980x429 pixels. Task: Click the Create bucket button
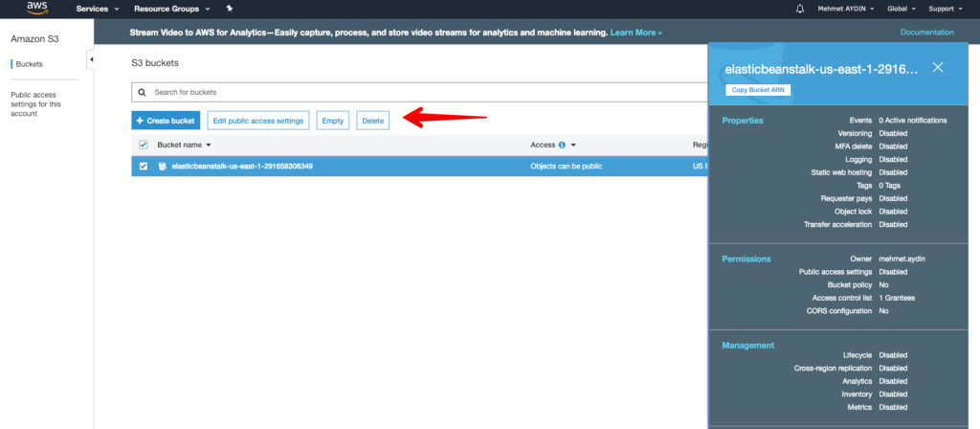tap(166, 121)
